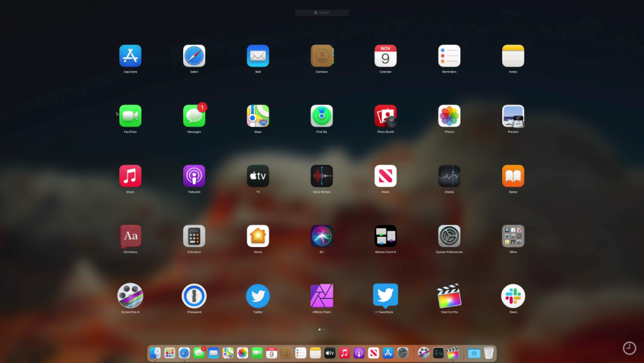Open the Trash in the Dock
Screen dimensions: 644x363
click(x=489, y=353)
